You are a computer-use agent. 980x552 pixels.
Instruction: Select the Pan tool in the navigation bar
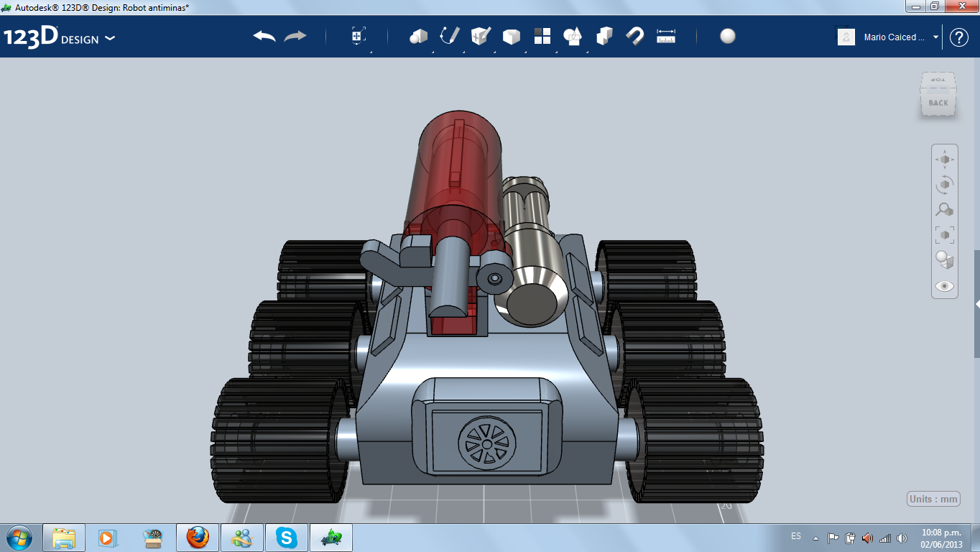945,160
